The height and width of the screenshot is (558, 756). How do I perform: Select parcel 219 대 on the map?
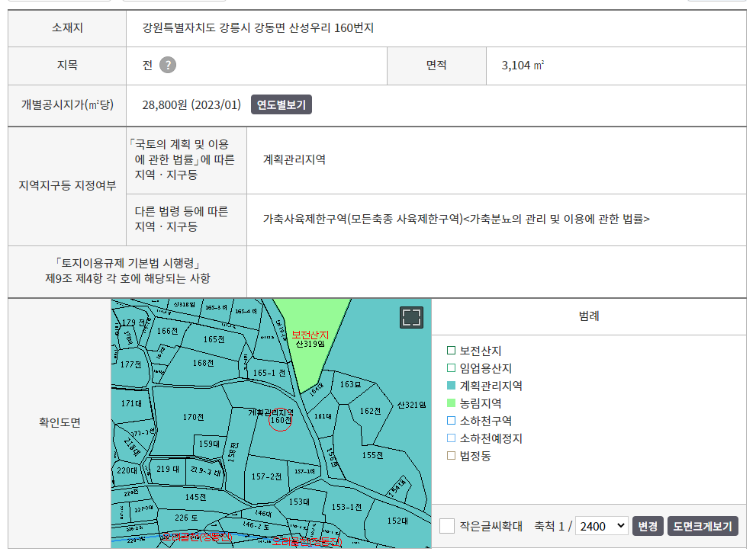click(168, 469)
